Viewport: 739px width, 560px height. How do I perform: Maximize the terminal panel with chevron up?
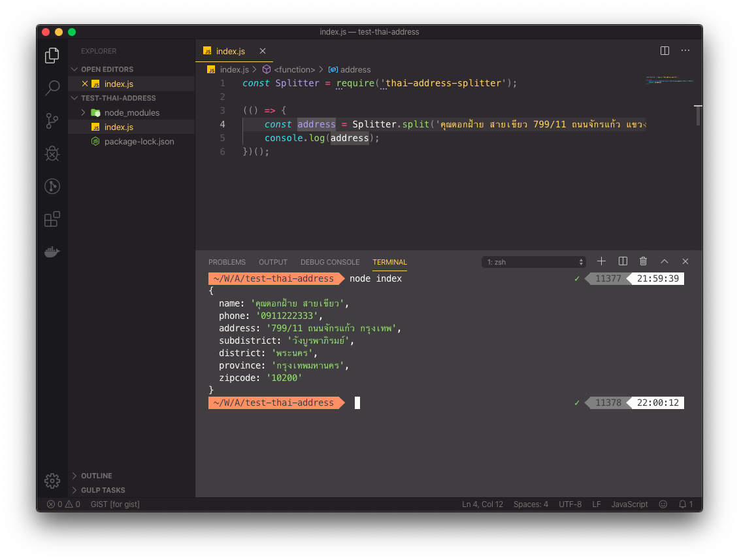tap(665, 261)
